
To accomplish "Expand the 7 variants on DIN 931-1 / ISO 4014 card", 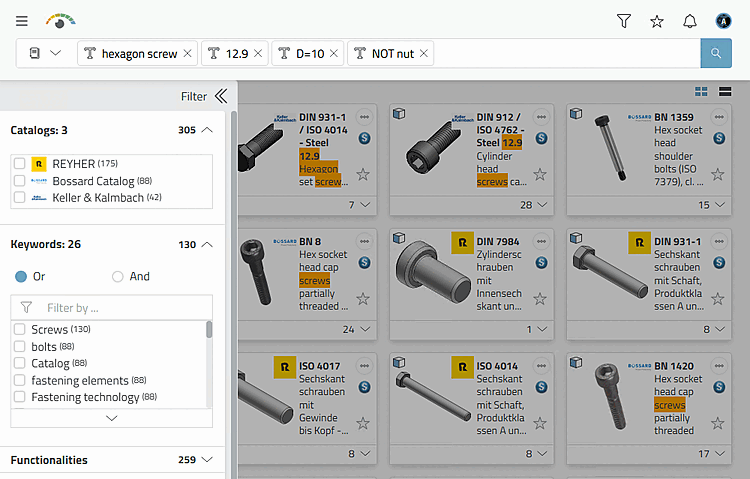I will [x=365, y=205].
